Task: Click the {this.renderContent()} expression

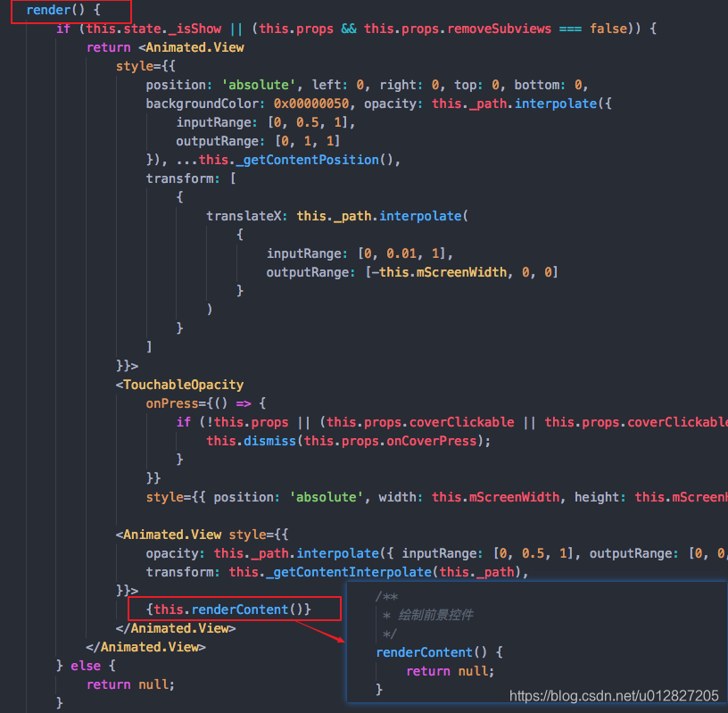Action: coord(228,609)
